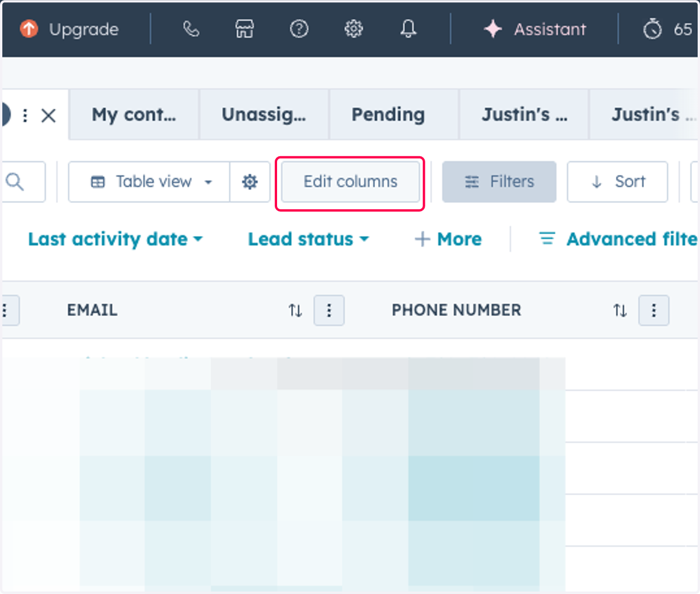This screenshot has width=700, height=594.
Task: Click the Upgrade text link
Action: pyautogui.click(x=84, y=29)
